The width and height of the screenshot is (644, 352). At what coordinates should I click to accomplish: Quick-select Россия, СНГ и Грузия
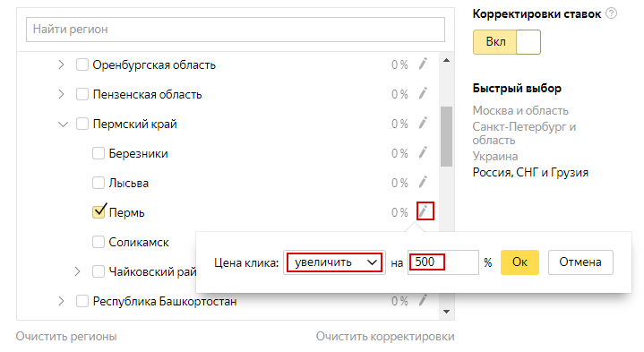[530, 173]
